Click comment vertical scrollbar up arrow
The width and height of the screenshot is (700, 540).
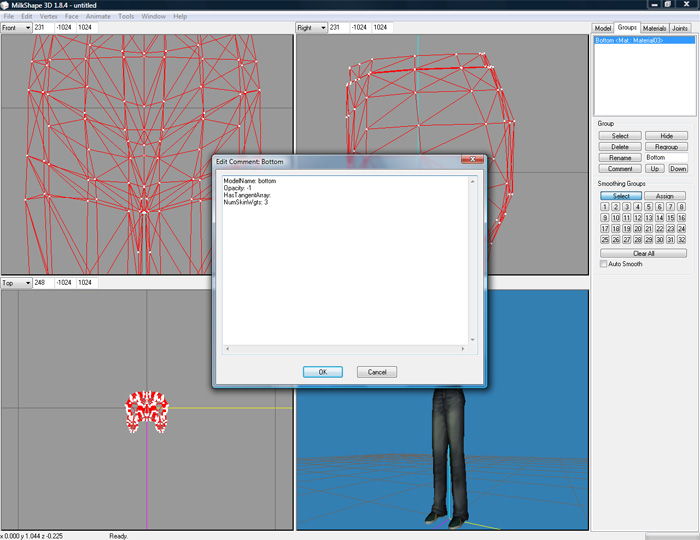(x=472, y=181)
